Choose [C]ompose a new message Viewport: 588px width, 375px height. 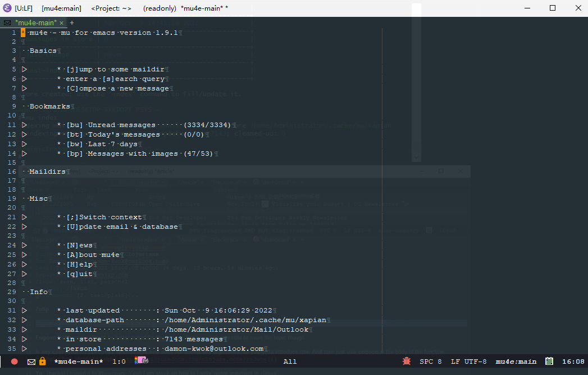pos(117,88)
